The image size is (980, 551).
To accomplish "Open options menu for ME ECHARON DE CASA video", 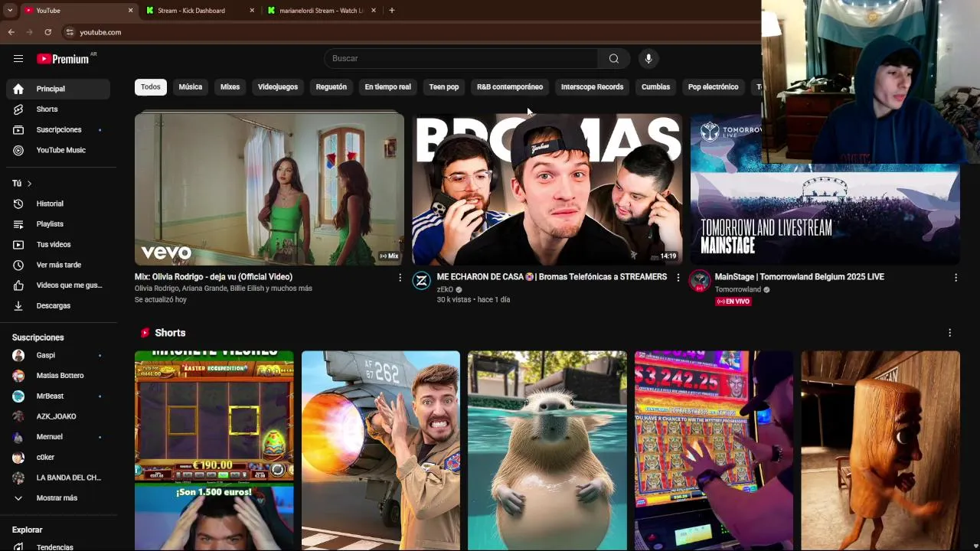I will tap(678, 277).
